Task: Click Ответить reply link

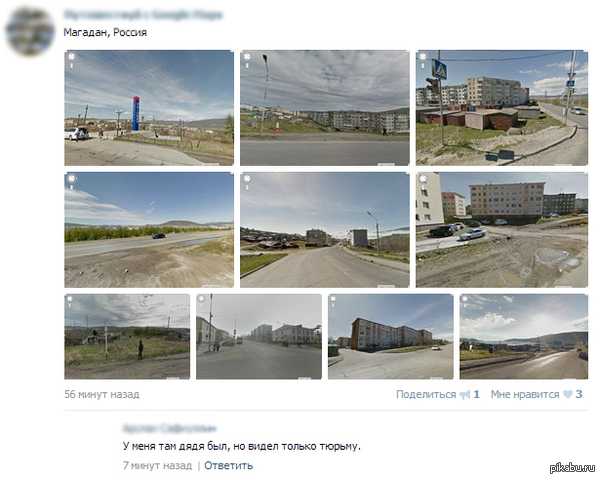Action: click(228, 466)
